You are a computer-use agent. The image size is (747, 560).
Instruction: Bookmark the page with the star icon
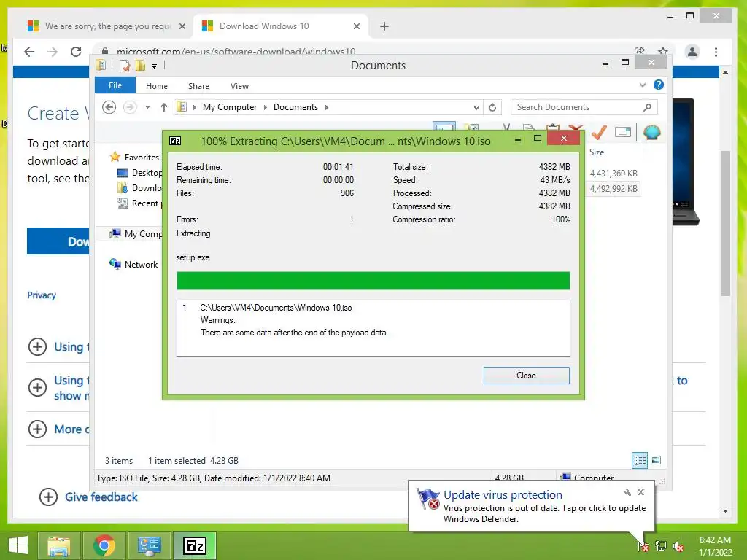tap(662, 51)
